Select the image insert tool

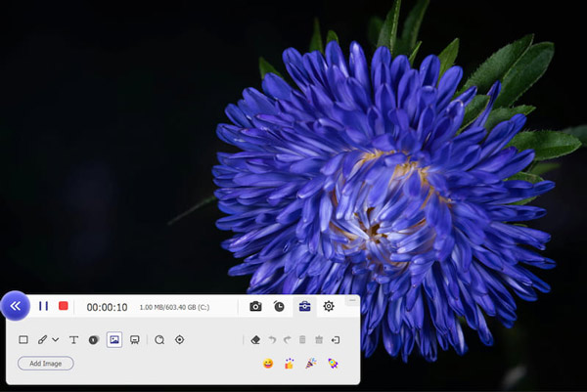[114, 339]
